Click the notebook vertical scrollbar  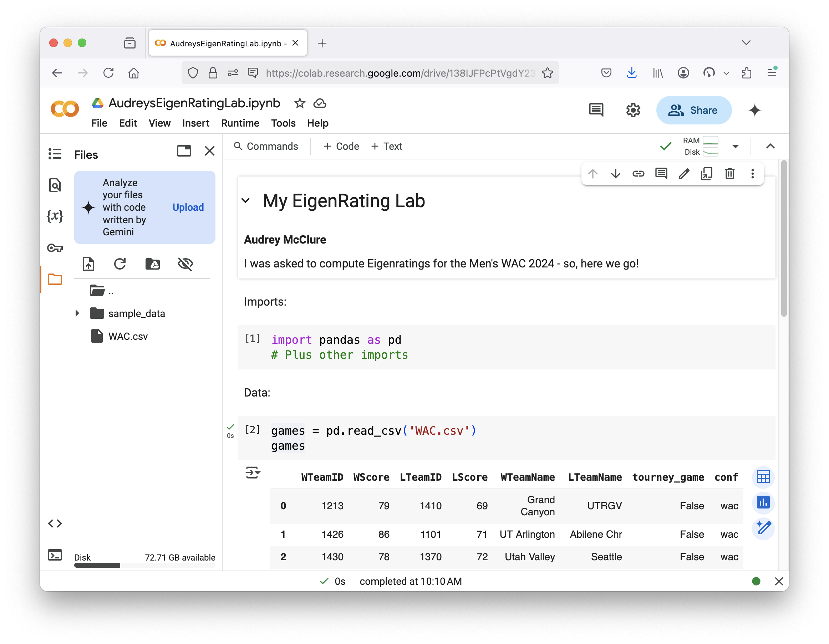tap(783, 238)
